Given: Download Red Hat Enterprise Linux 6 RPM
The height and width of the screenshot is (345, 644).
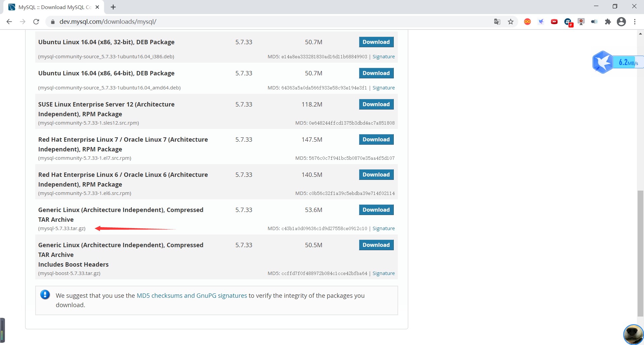Looking at the screenshot, I should 376,175.
